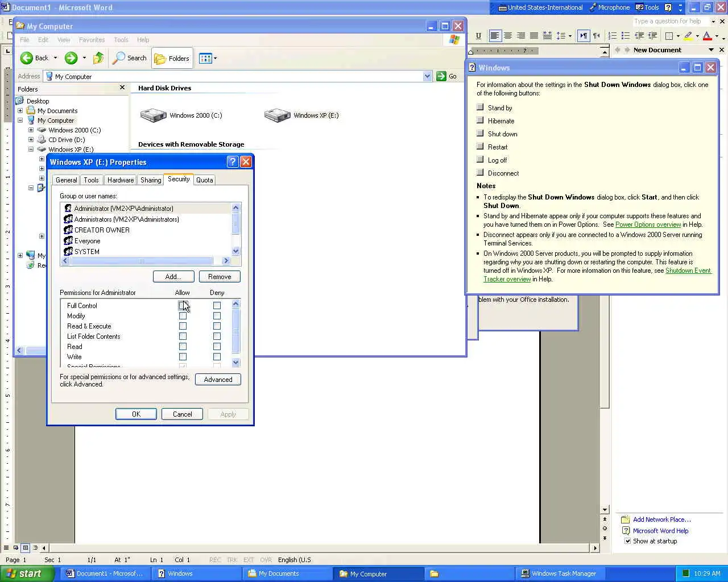Viewport: 728px width, 582px height.
Task: Open Search in the Explorer toolbar
Action: click(x=130, y=58)
